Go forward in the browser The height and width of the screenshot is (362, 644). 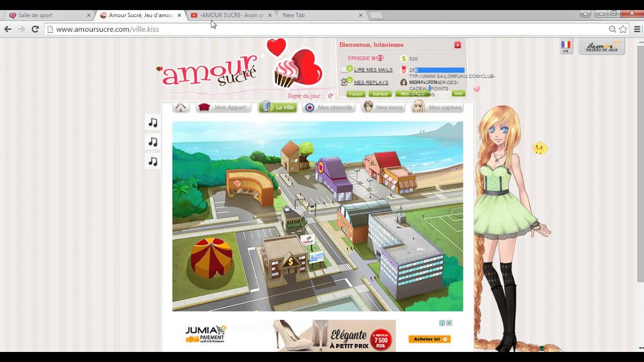coord(21,29)
